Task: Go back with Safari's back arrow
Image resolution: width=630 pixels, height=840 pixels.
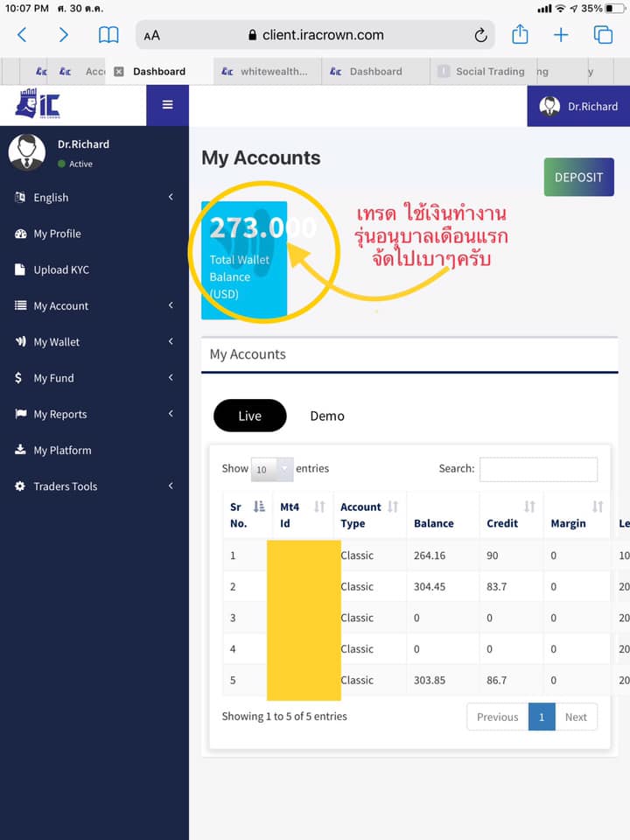Action: (x=22, y=35)
